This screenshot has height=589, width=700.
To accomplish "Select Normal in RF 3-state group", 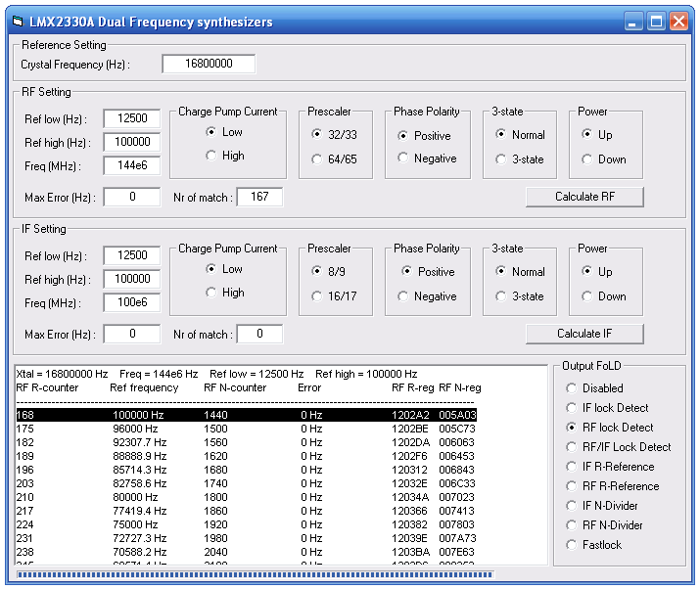I will click(521, 135).
